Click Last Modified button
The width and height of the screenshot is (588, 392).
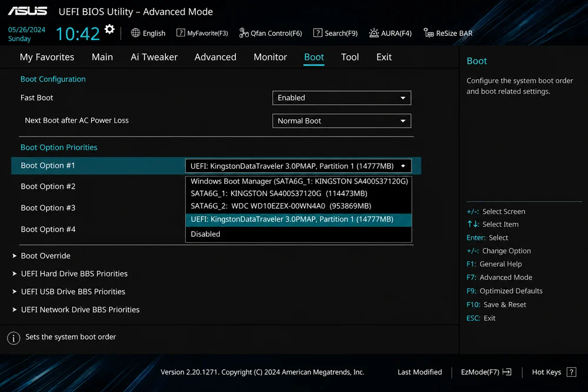click(x=420, y=372)
